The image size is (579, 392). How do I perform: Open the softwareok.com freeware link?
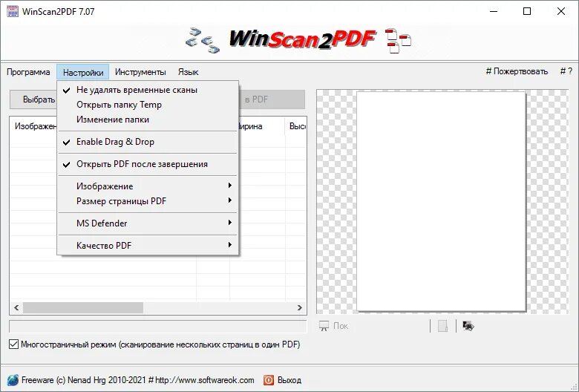pos(138,380)
